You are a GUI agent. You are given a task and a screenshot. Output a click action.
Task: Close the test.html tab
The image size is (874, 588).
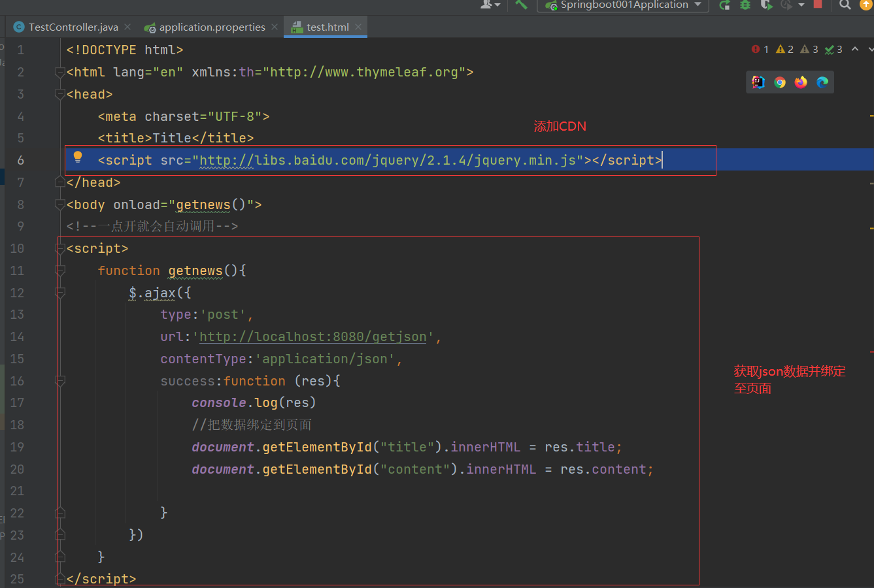358,27
